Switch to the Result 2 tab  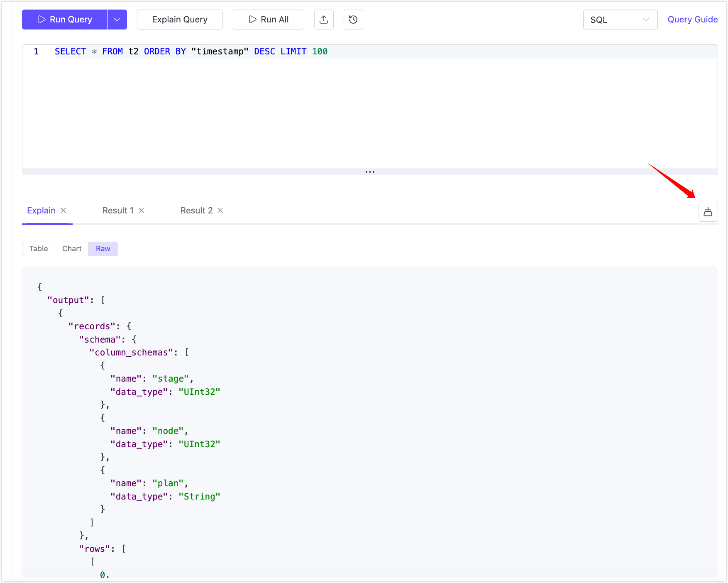(x=195, y=210)
